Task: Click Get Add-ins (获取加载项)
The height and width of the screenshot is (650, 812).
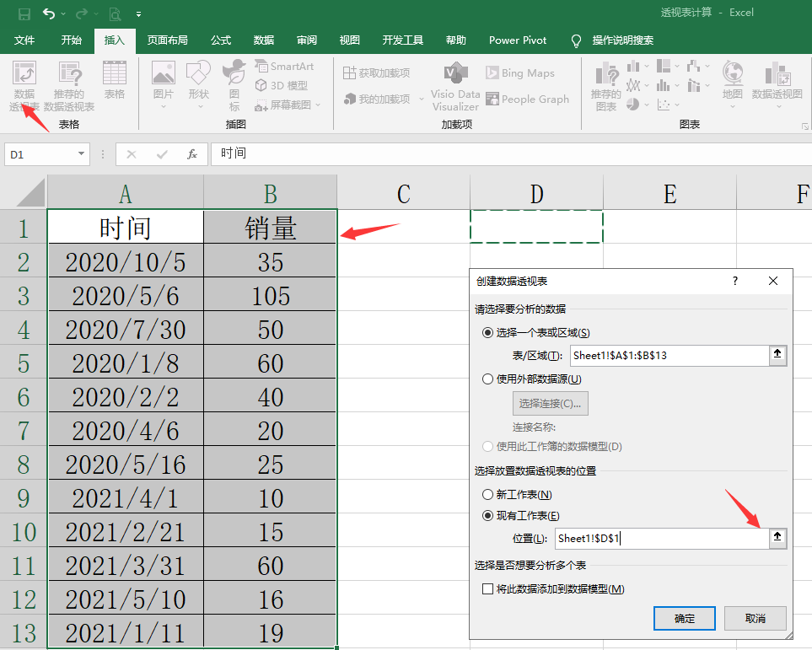Action: [x=376, y=73]
